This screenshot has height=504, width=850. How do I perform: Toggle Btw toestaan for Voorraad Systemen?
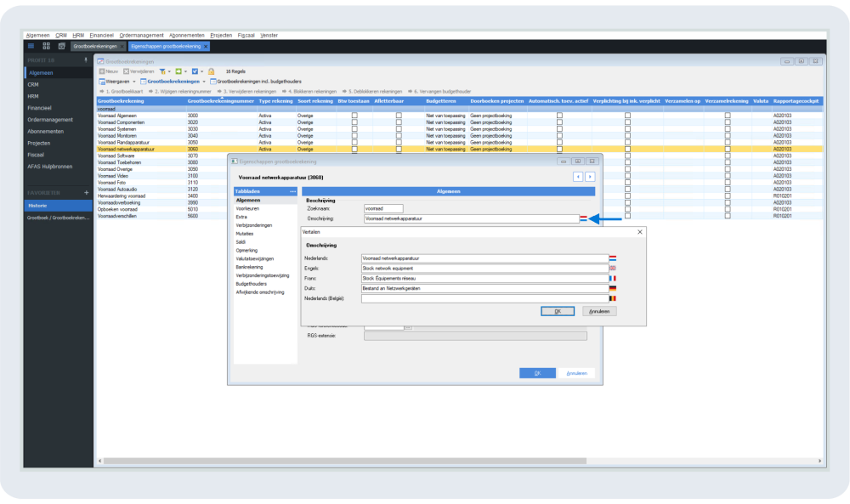click(x=354, y=129)
